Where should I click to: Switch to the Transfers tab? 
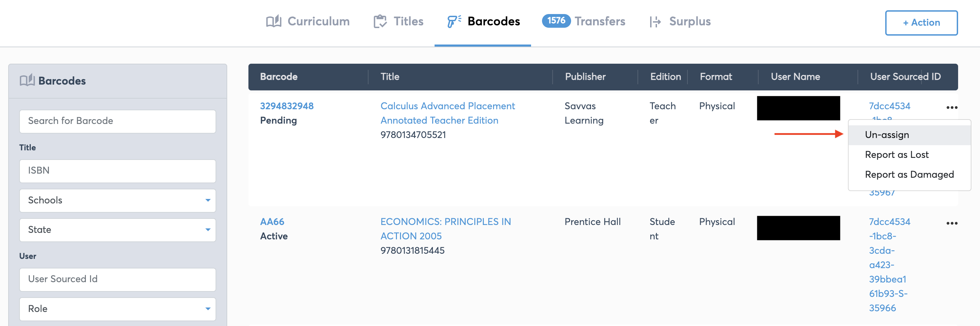(x=599, y=21)
